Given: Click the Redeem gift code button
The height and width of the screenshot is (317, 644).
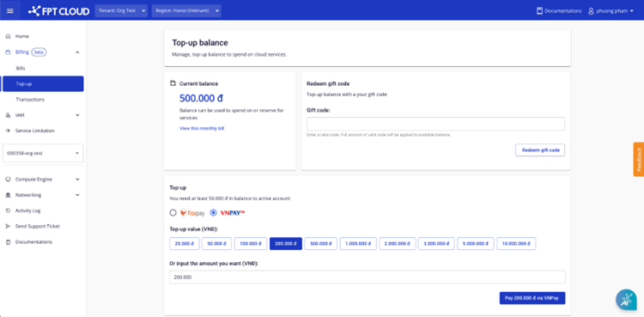Looking at the screenshot, I should [540, 150].
